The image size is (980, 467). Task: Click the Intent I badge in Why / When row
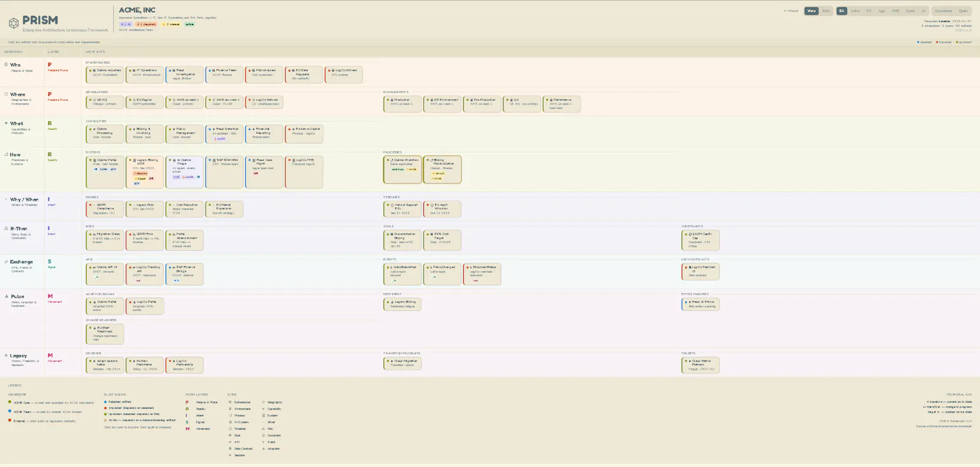49,199
